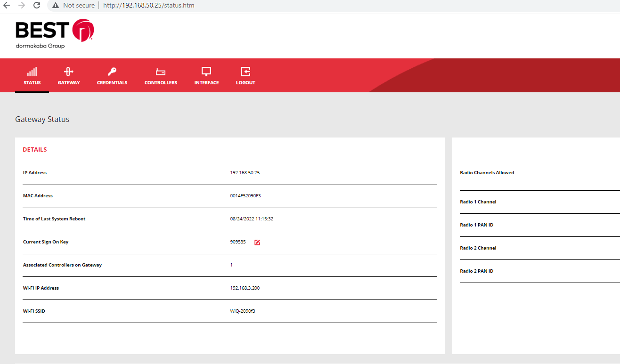The width and height of the screenshot is (620, 364).
Task: Click the Credentials key icon
Action: coord(112,71)
